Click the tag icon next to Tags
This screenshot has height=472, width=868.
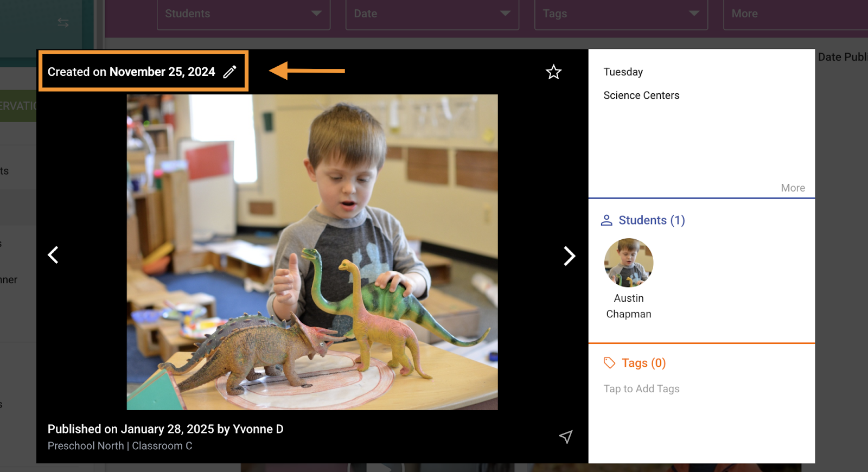(x=609, y=363)
